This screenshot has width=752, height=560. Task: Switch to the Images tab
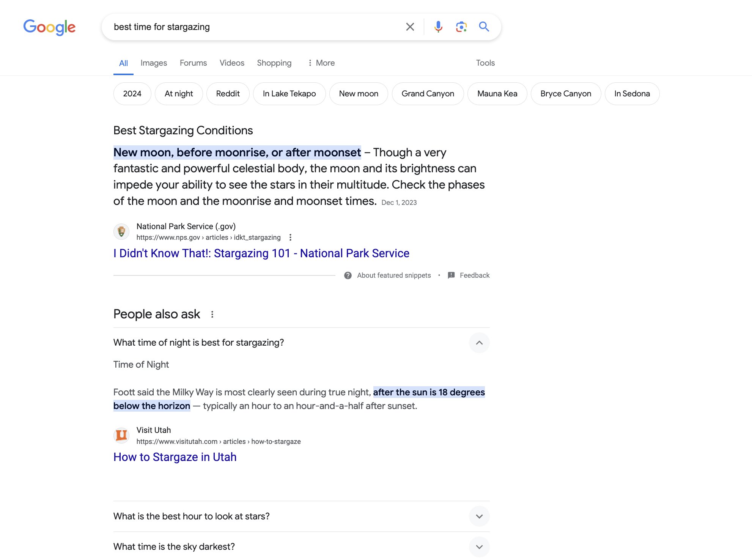[154, 63]
